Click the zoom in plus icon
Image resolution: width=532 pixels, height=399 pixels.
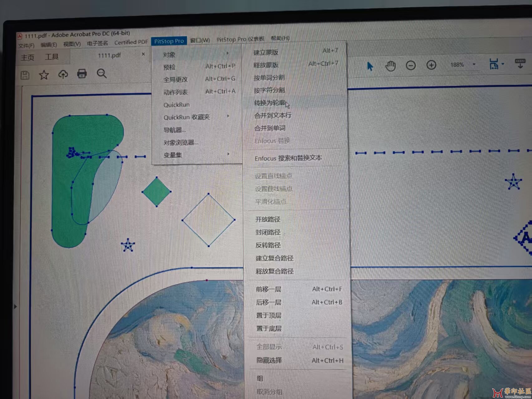coord(431,65)
